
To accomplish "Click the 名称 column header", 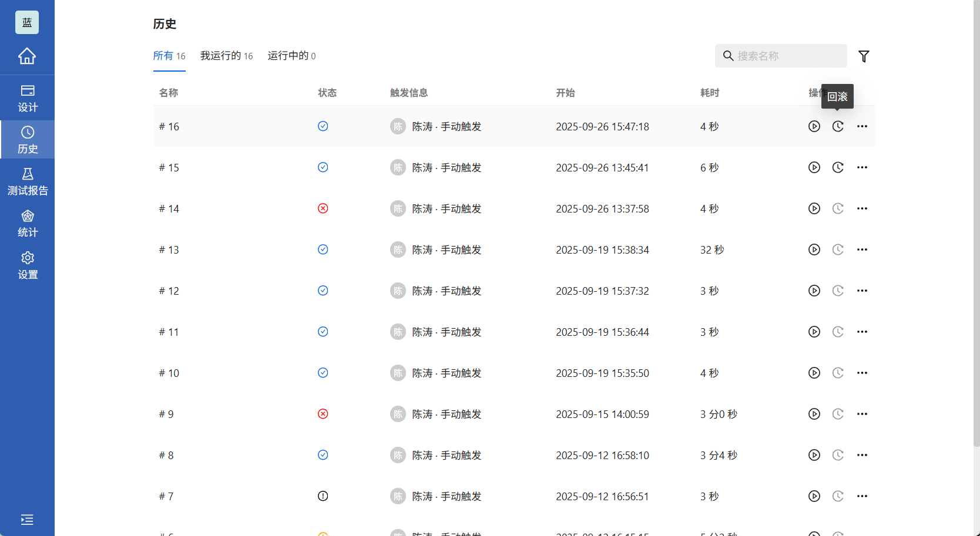I will pos(169,93).
